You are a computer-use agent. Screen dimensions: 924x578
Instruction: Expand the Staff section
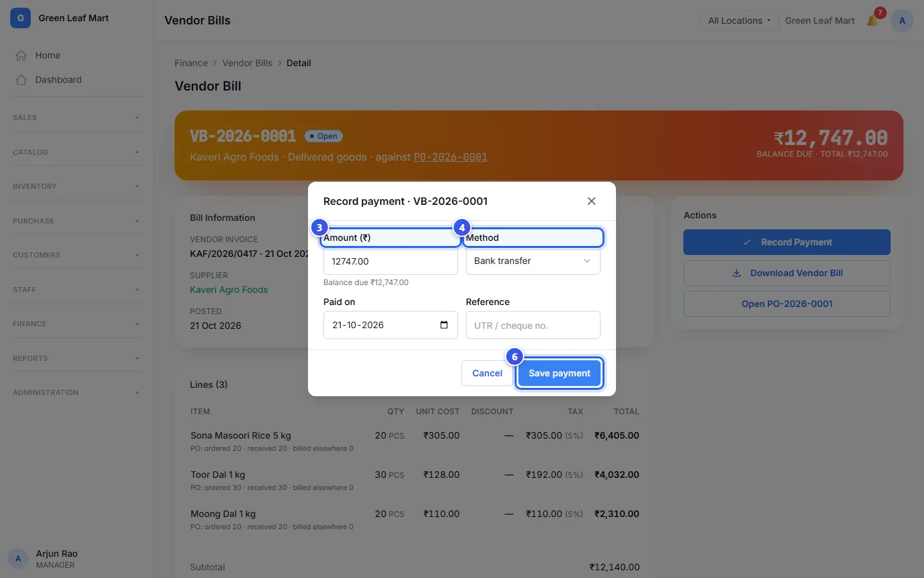pos(77,290)
